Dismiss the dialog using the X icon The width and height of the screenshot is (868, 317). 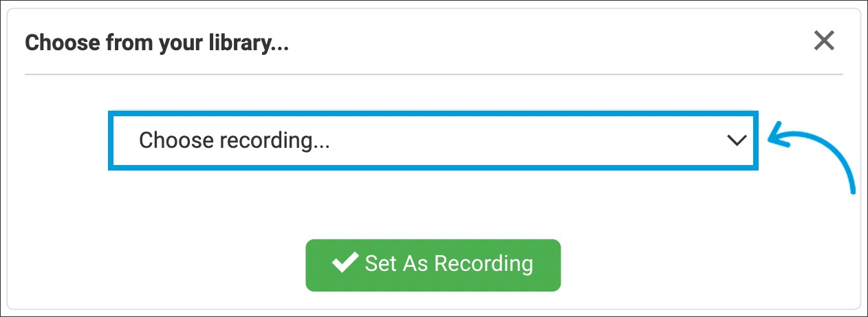click(x=823, y=41)
